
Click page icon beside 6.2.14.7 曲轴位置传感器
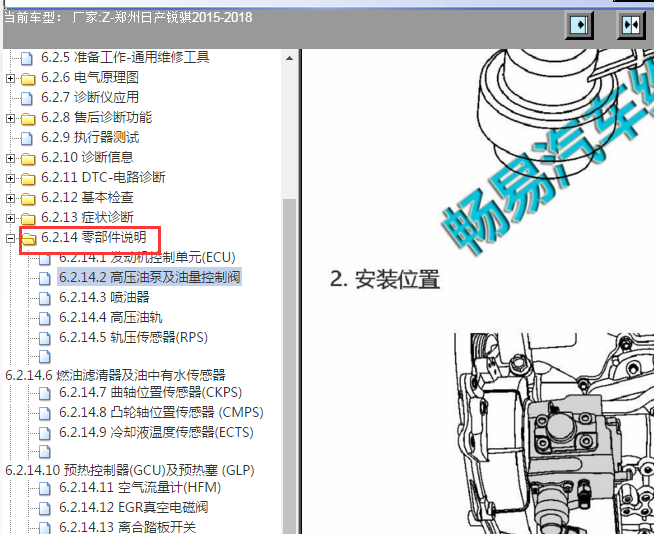tap(45, 393)
